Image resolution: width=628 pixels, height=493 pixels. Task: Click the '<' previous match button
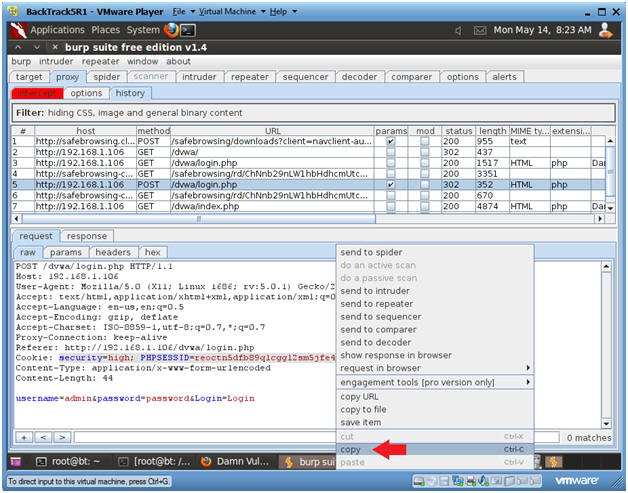43,437
